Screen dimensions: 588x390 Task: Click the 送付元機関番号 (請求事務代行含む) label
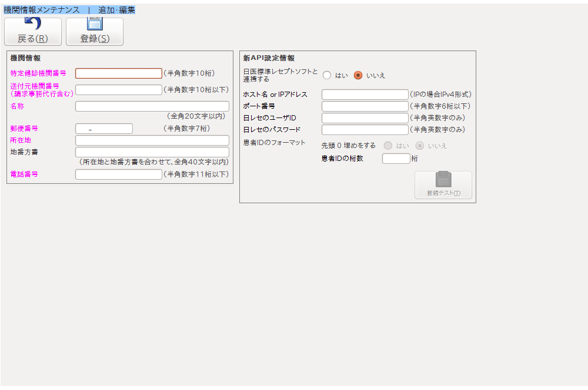pos(42,90)
